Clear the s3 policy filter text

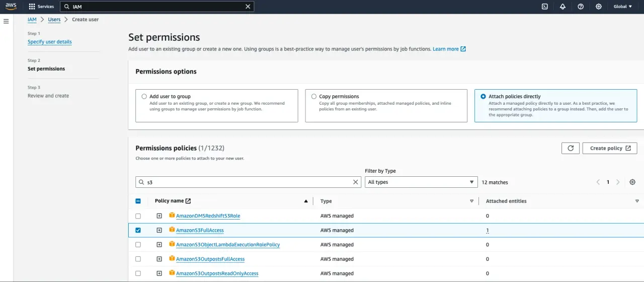tap(356, 182)
